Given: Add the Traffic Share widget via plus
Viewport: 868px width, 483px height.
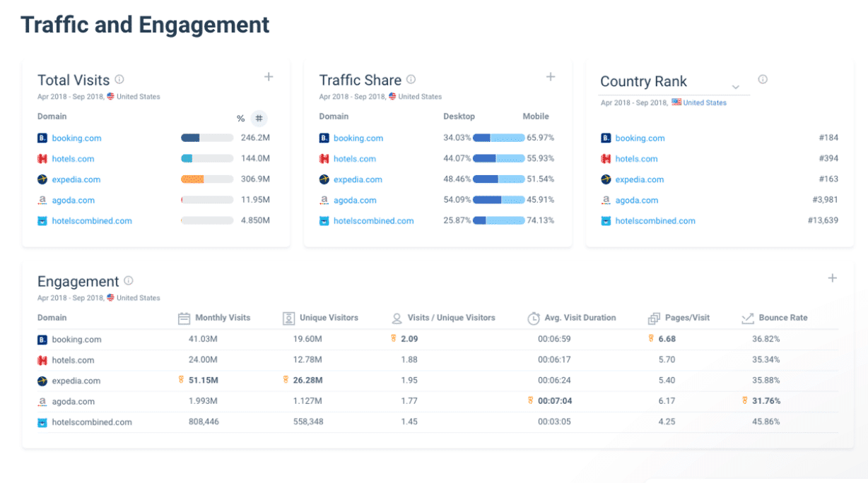Looking at the screenshot, I should point(551,77).
